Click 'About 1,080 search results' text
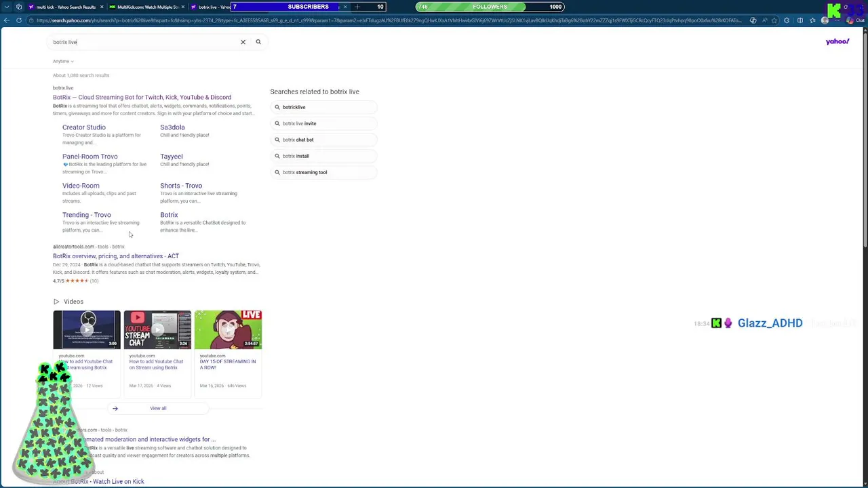 pyautogui.click(x=81, y=75)
